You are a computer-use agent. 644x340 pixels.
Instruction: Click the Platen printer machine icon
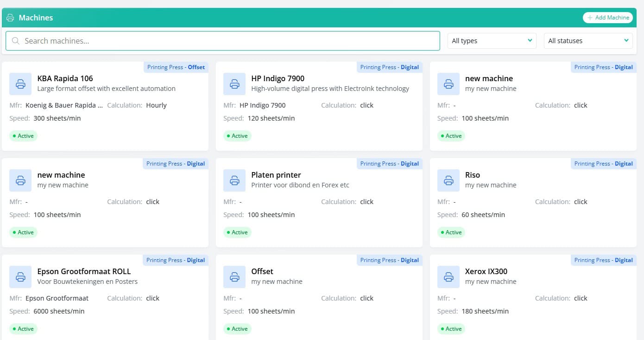(234, 180)
